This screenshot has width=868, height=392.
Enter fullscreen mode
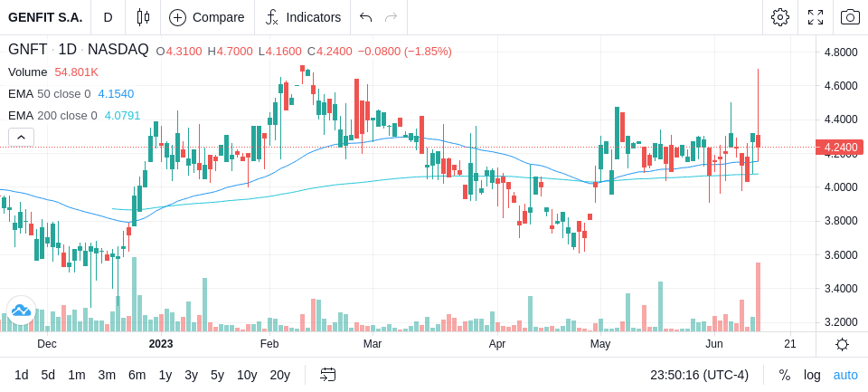tap(816, 17)
